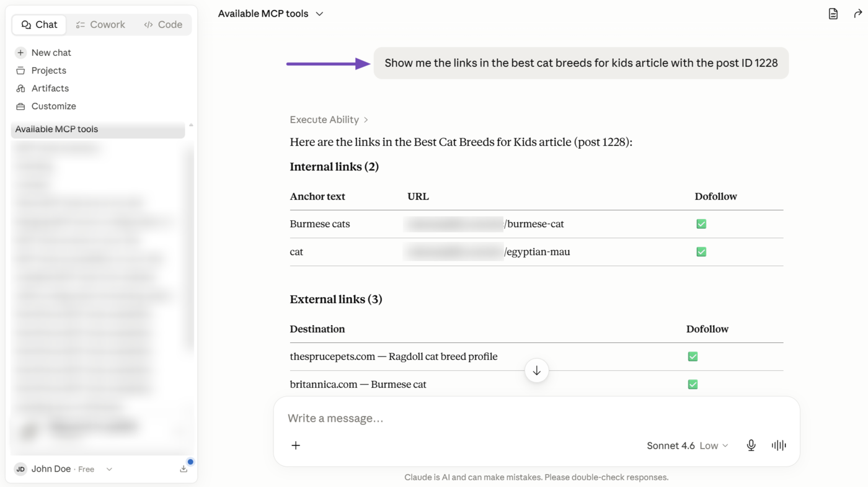Switch to the Chat tab

pos(39,25)
